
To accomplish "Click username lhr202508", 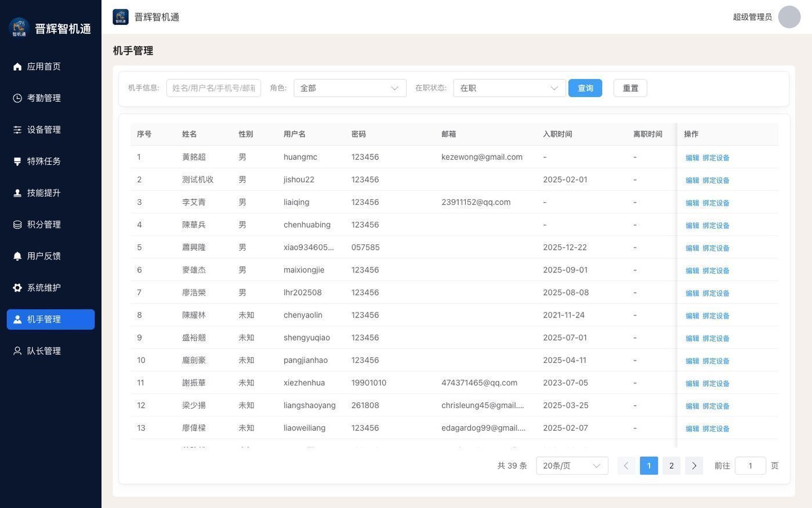I will pyautogui.click(x=303, y=293).
